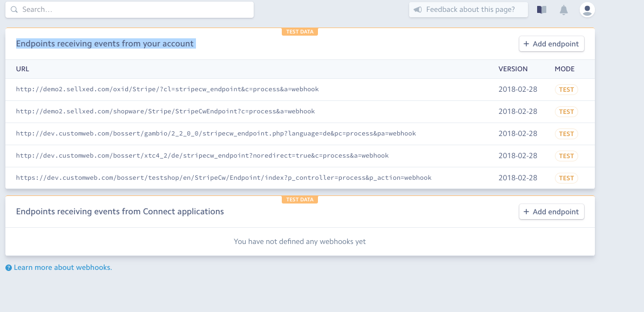Image resolution: width=644 pixels, height=312 pixels.
Task: Select the gambio stripecw_endpoint.php URL
Action: pyautogui.click(x=216, y=133)
